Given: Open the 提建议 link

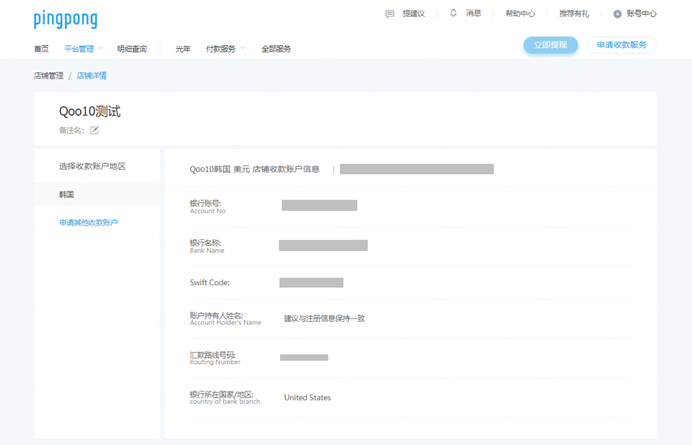Looking at the screenshot, I should point(414,14).
